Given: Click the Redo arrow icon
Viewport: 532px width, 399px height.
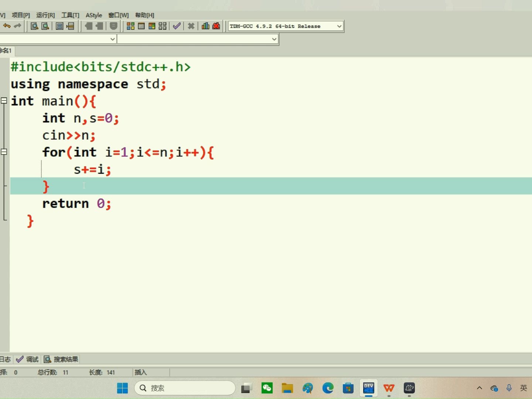Looking at the screenshot, I should point(17,26).
